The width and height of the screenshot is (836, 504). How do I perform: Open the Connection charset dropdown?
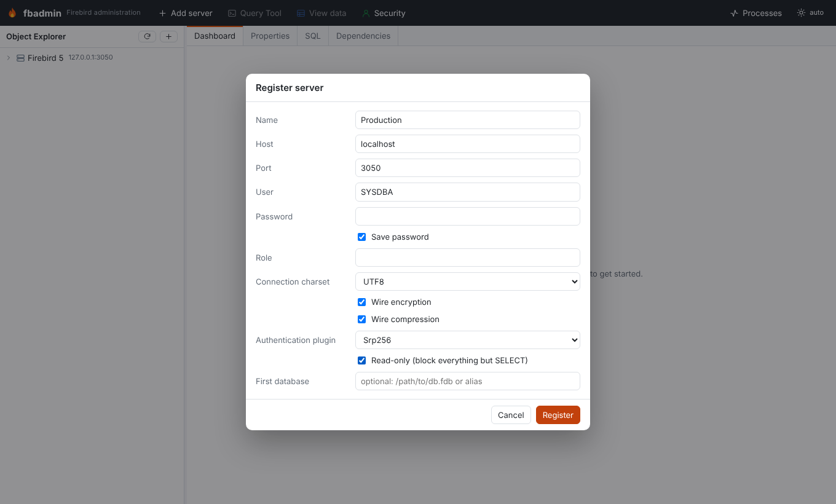[x=468, y=282]
